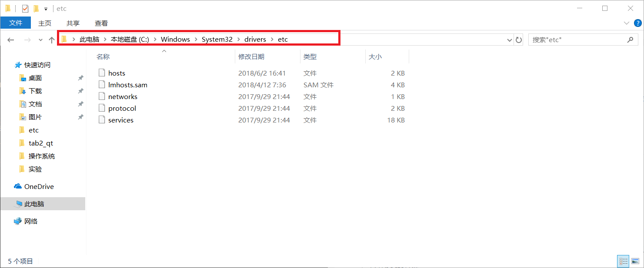Click the Help question mark icon

click(x=637, y=23)
